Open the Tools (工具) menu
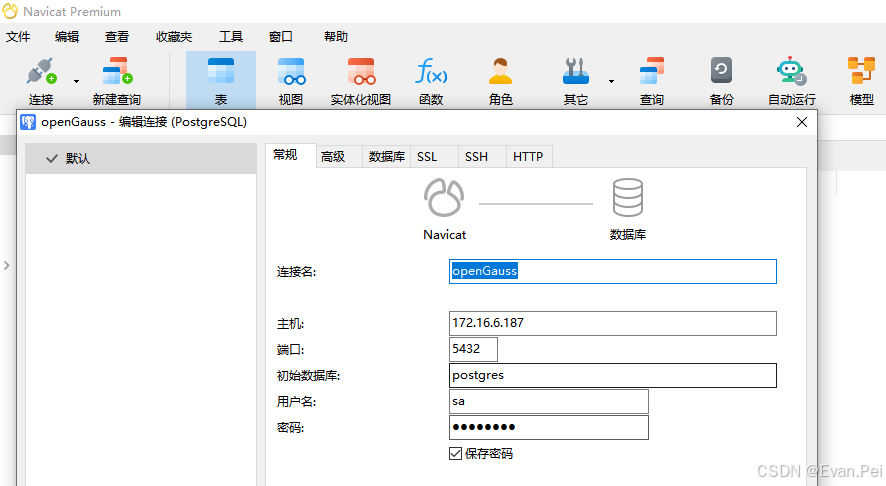The width and height of the screenshot is (886, 486). (x=231, y=37)
